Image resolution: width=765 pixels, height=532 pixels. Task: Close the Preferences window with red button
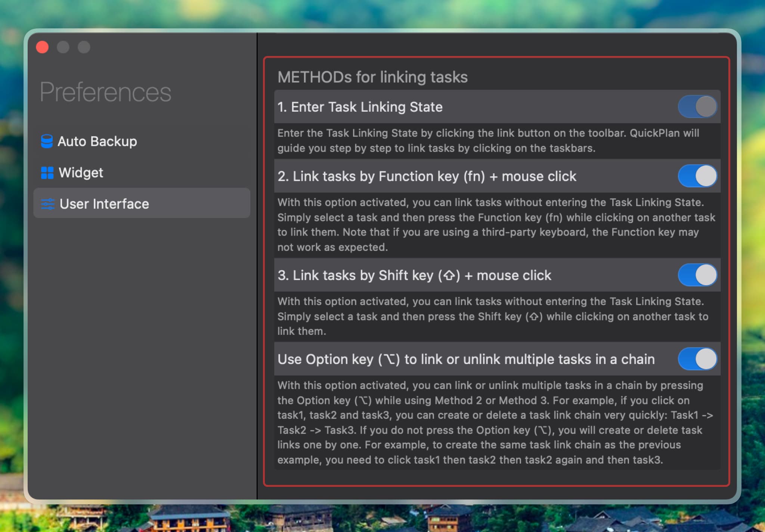tap(43, 47)
